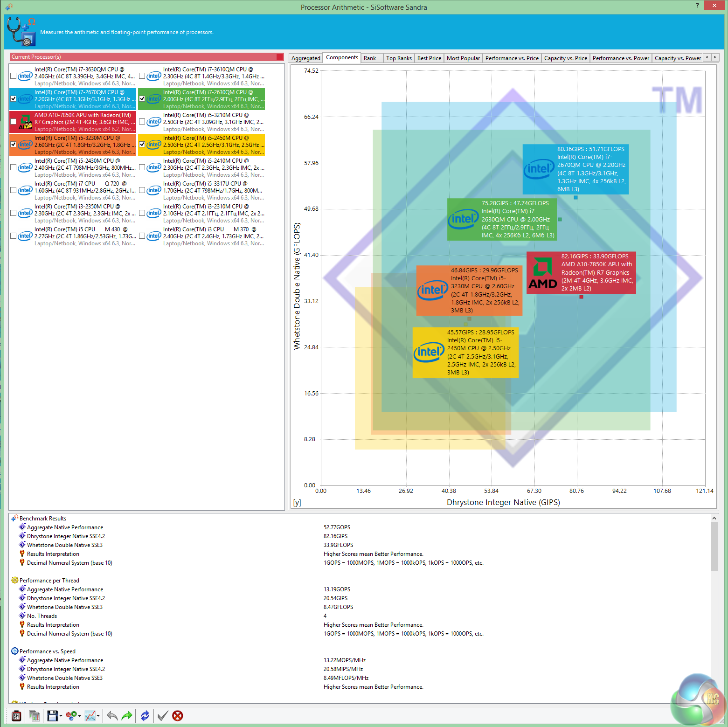Open the chart view dropdown arrow
Image resolution: width=728 pixels, height=727 pixels.
click(x=98, y=716)
